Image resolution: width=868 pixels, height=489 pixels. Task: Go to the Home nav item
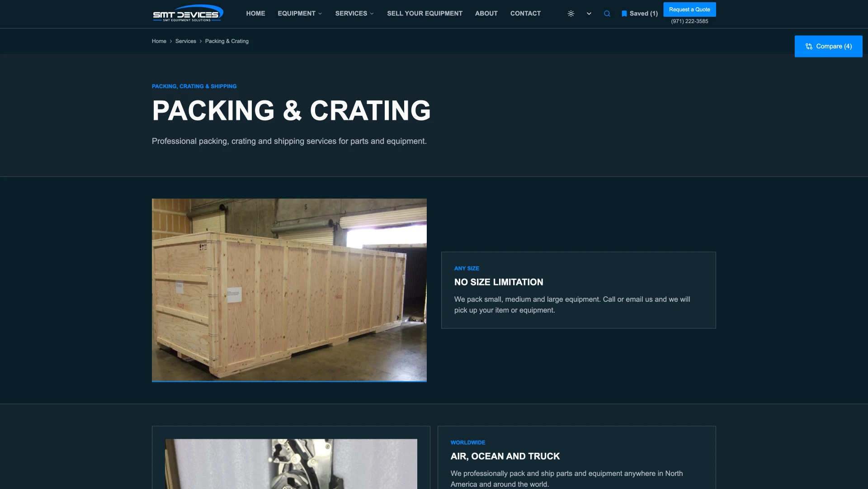click(x=255, y=14)
